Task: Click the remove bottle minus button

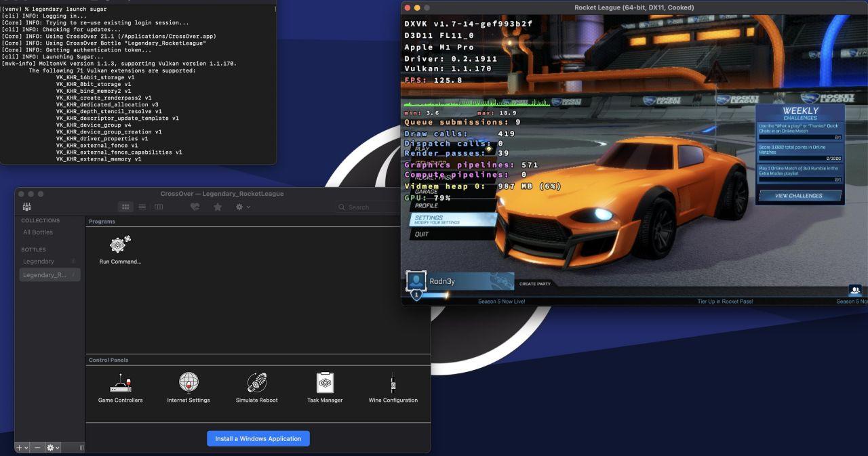Action: pos(37,448)
